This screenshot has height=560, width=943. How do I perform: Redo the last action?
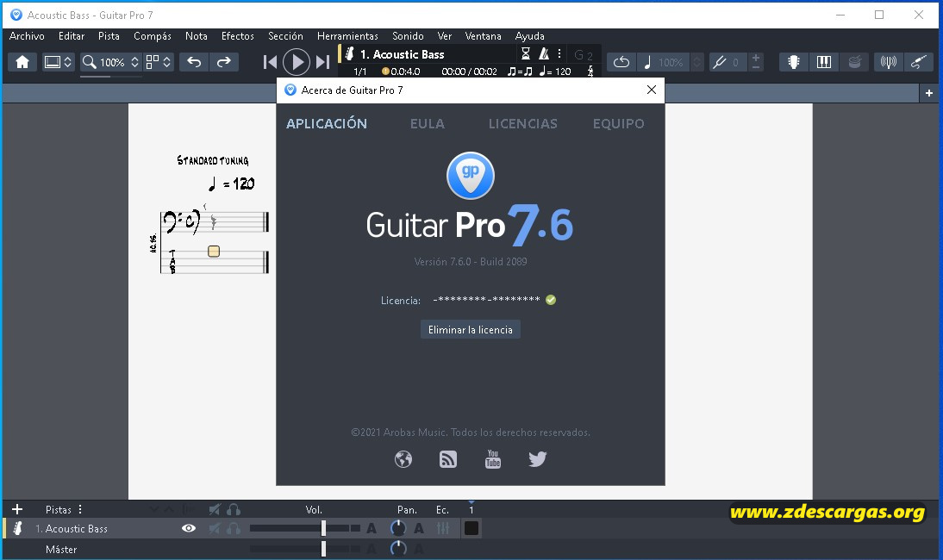pyautogui.click(x=224, y=62)
